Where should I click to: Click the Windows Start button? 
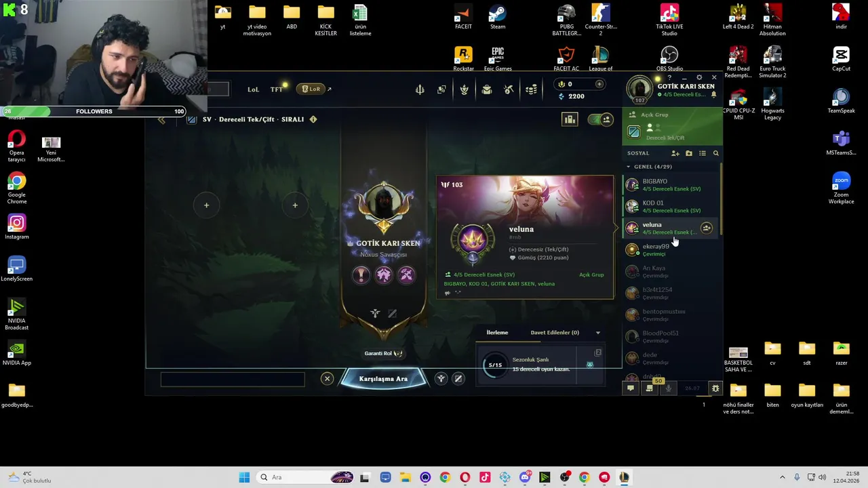click(x=244, y=477)
